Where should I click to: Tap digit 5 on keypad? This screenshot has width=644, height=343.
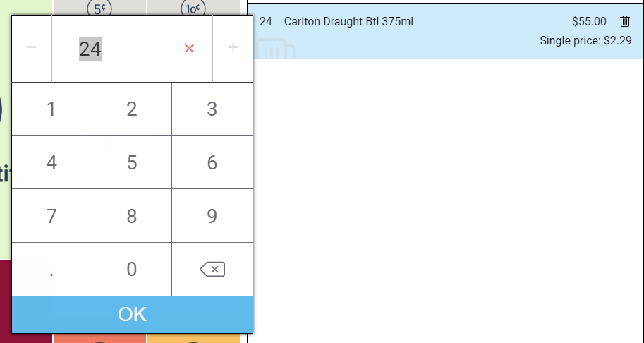pos(132,162)
